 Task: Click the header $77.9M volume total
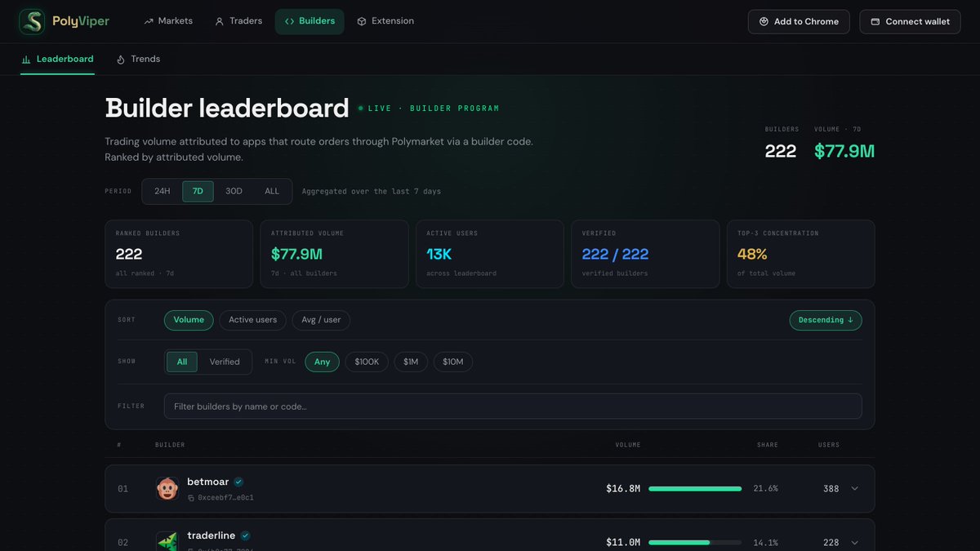[844, 151]
